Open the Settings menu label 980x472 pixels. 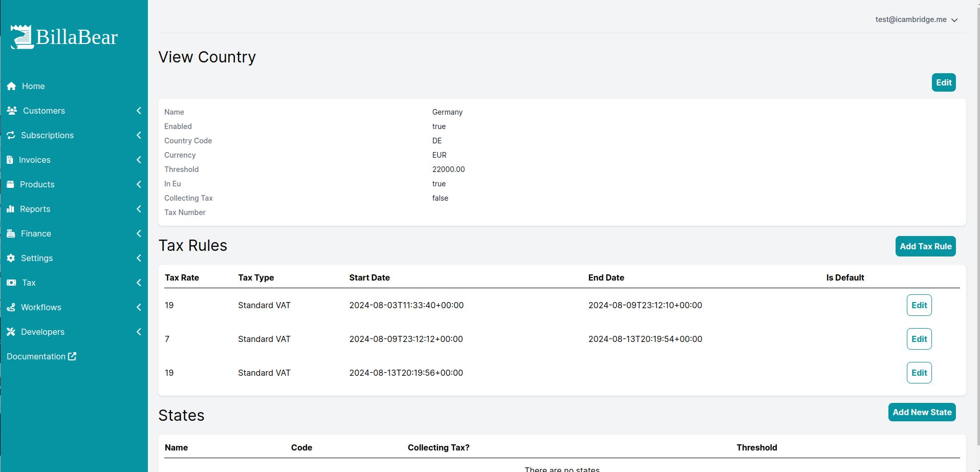[37, 258]
